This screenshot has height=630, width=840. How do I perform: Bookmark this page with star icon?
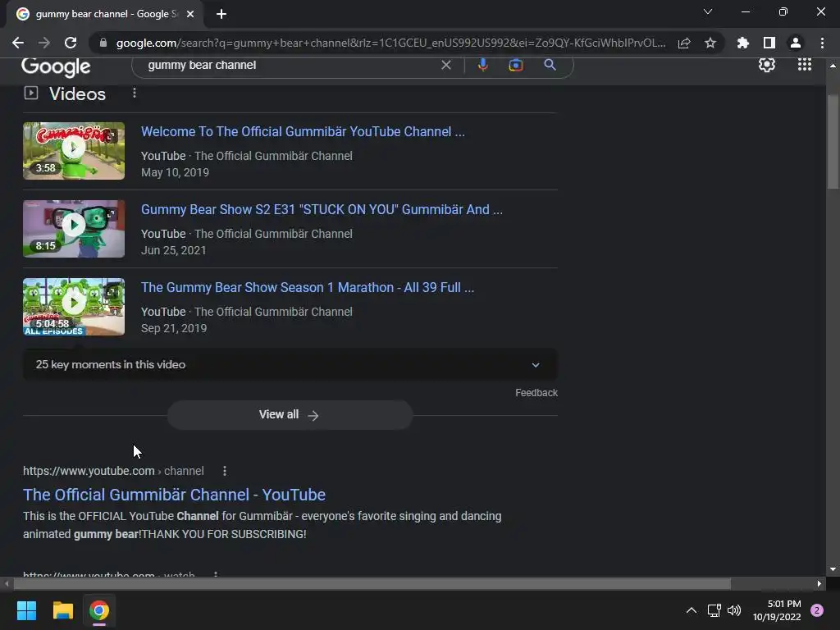point(710,43)
